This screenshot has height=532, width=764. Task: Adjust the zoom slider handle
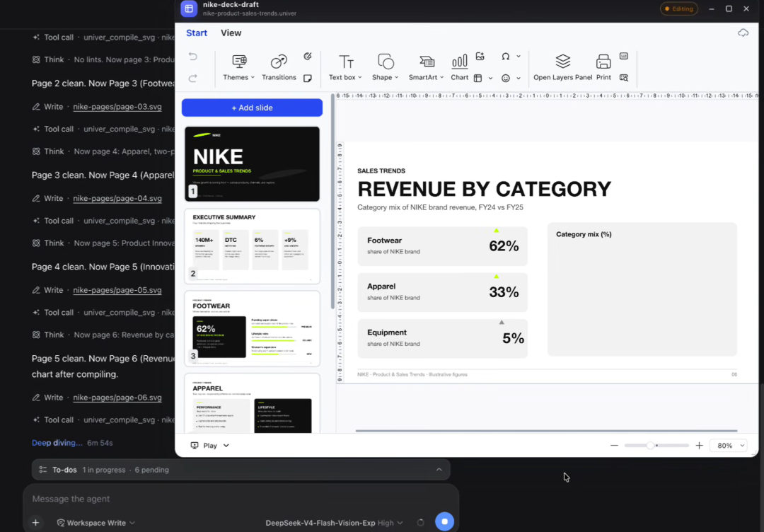point(651,445)
